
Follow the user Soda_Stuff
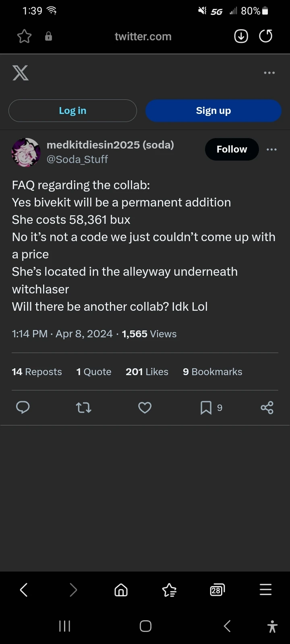[x=232, y=149]
